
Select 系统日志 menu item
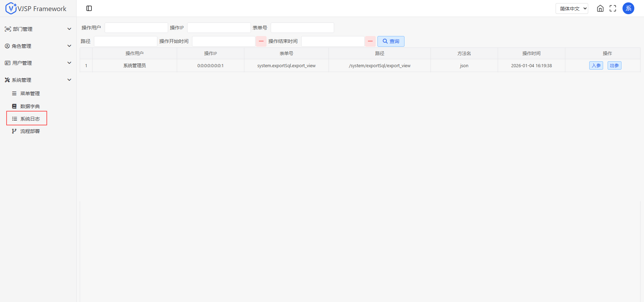pos(30,119)
